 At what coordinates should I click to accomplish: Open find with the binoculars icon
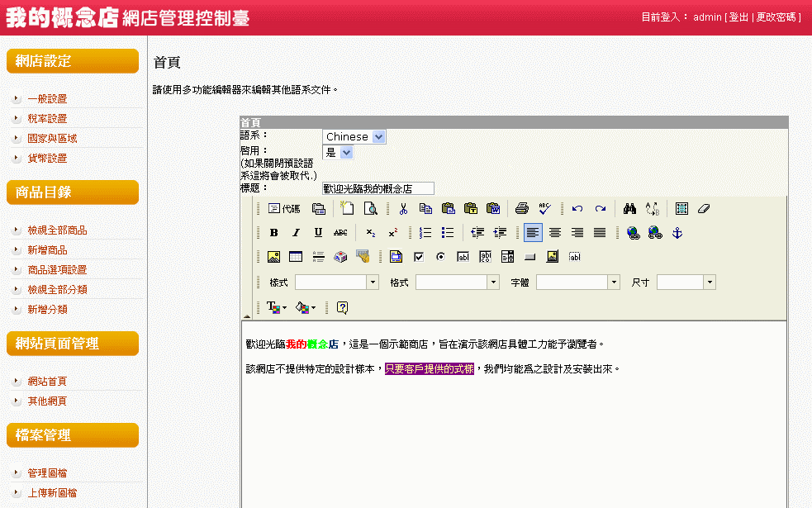coord(630,208)
